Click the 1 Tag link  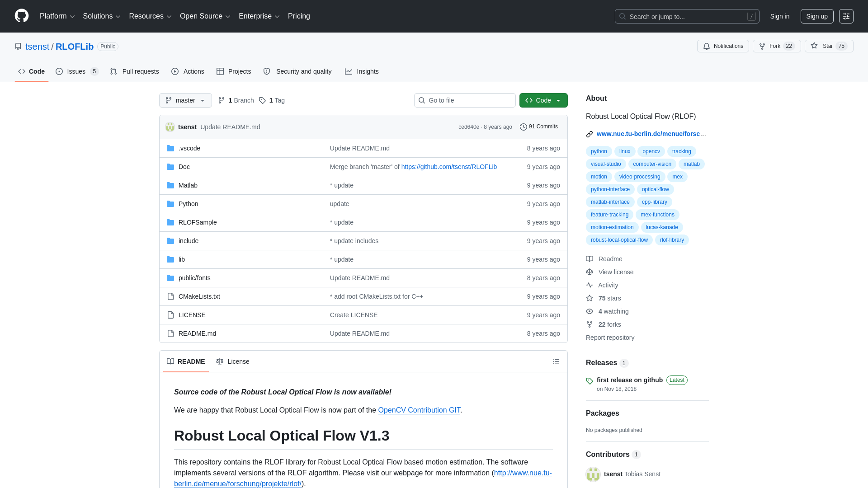(x=272, y=100)
